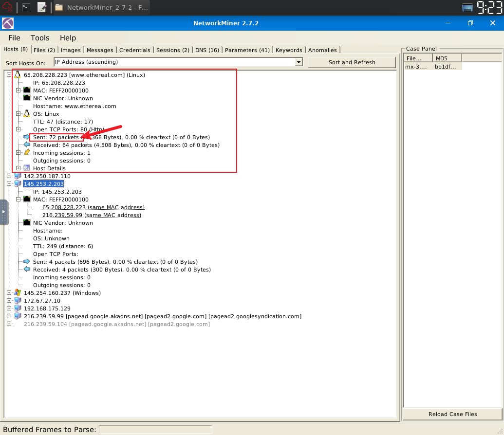Open the Sort Hosts On dropdown
Image resolution: width=504 pixels, height=435 pixels.
pos(299,62)
